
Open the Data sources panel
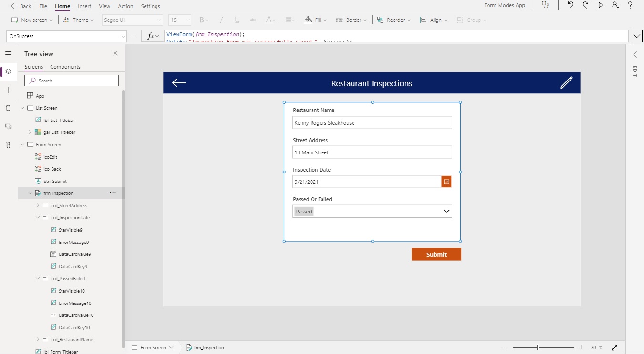point(8,108)
